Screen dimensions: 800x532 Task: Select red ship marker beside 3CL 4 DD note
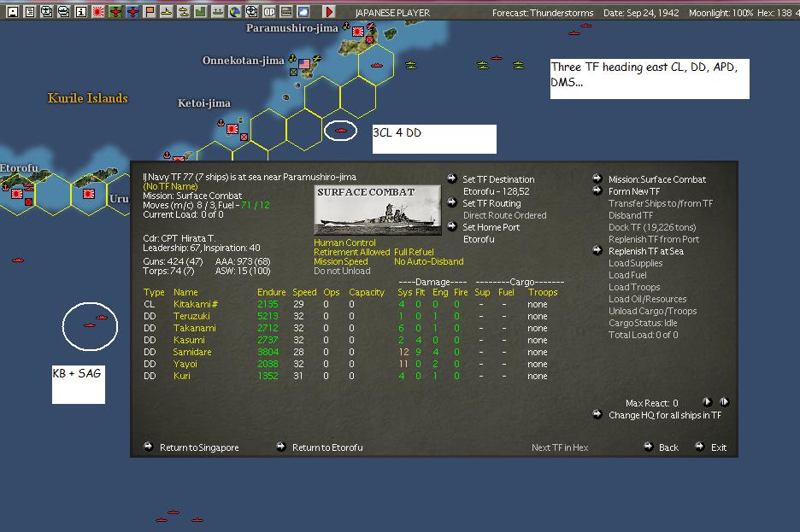(341, 131)
